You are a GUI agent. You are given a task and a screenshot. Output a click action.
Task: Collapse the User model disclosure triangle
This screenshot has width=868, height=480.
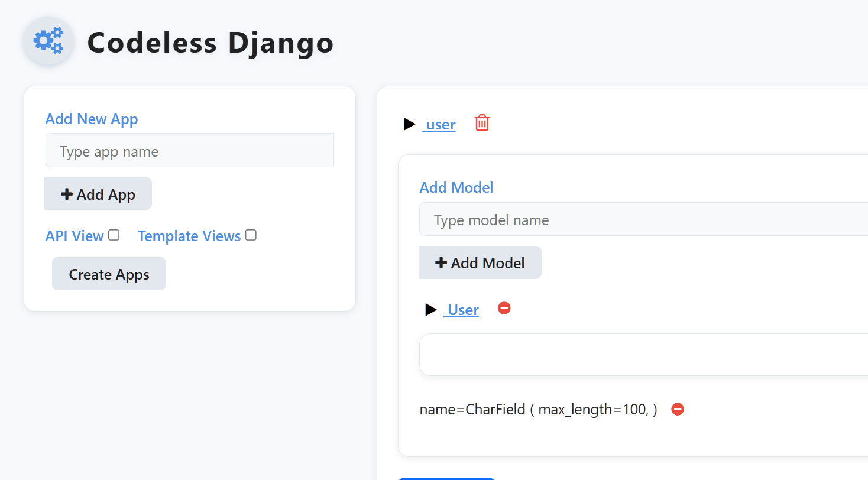click(431, 310)
